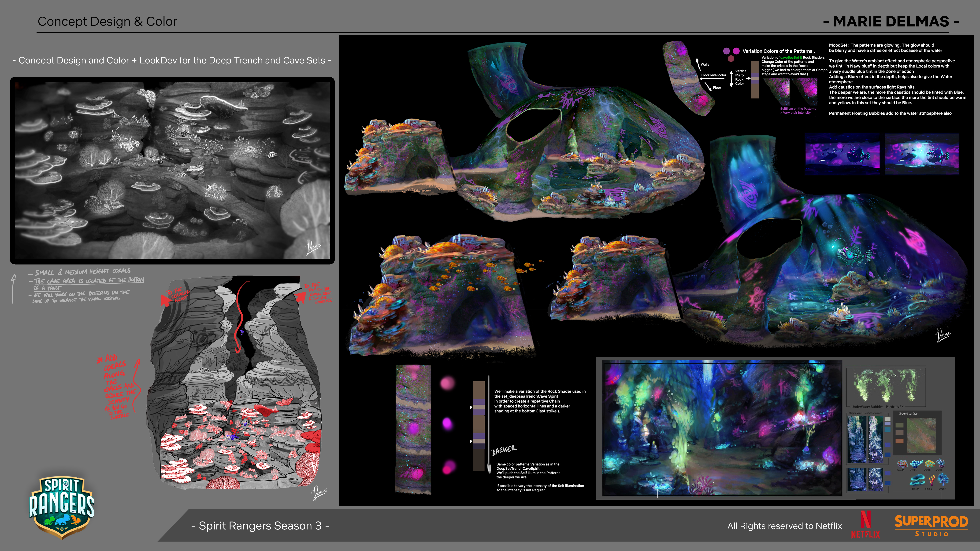Click the name '- MARIE DELMAS -'
This screenshot has height=551, width=980.
pyautogui.click(x=891, y=21)
